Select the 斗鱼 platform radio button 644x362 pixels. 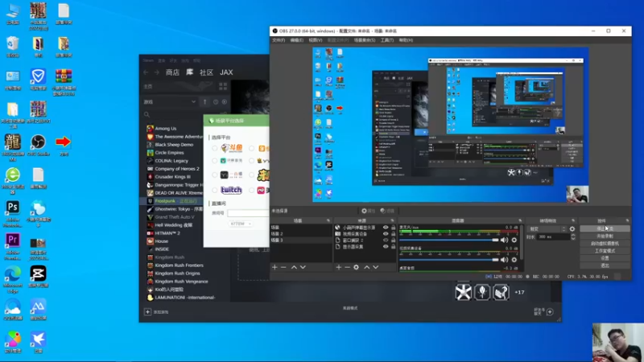(x=214, y=148)
